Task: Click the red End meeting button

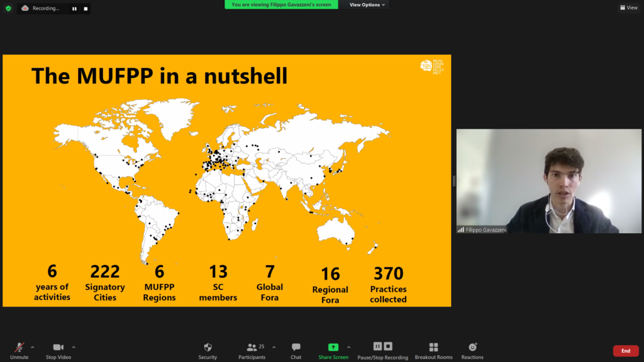Action: pyautogui.click(x=625, y=351)
